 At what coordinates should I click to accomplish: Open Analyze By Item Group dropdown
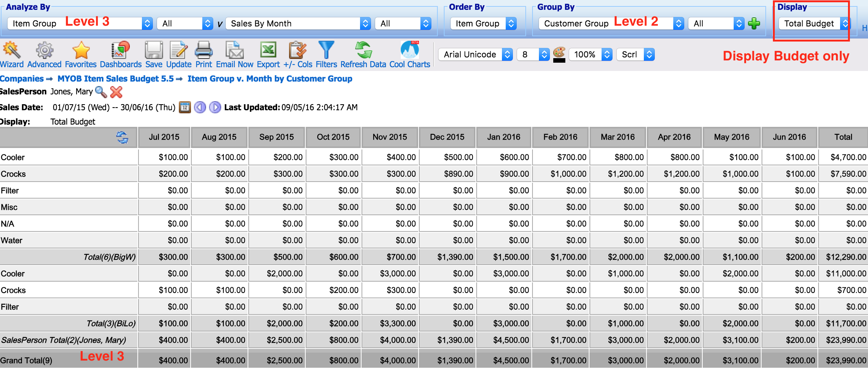[80, 23]
